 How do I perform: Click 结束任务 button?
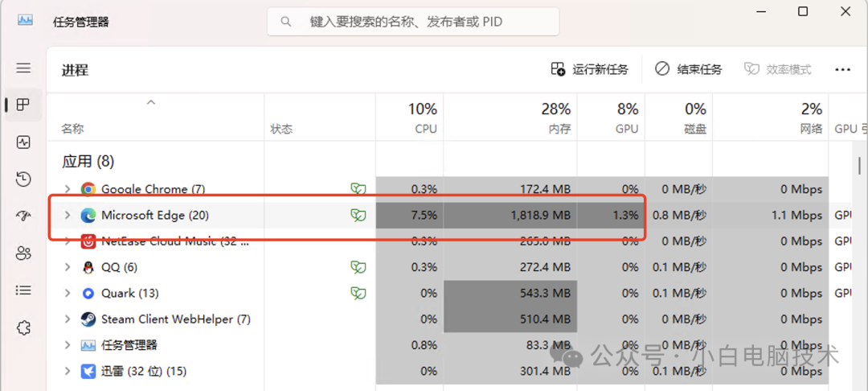point(688,69)
